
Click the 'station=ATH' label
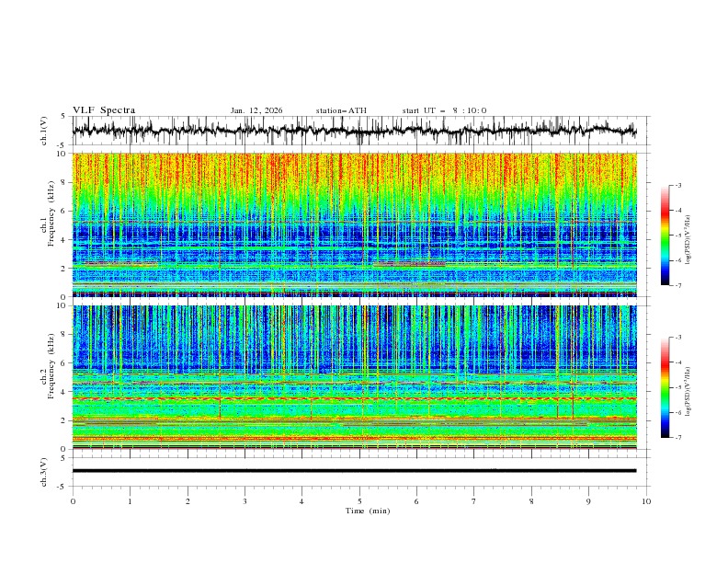pyautogui.click(x=341, y=110)
